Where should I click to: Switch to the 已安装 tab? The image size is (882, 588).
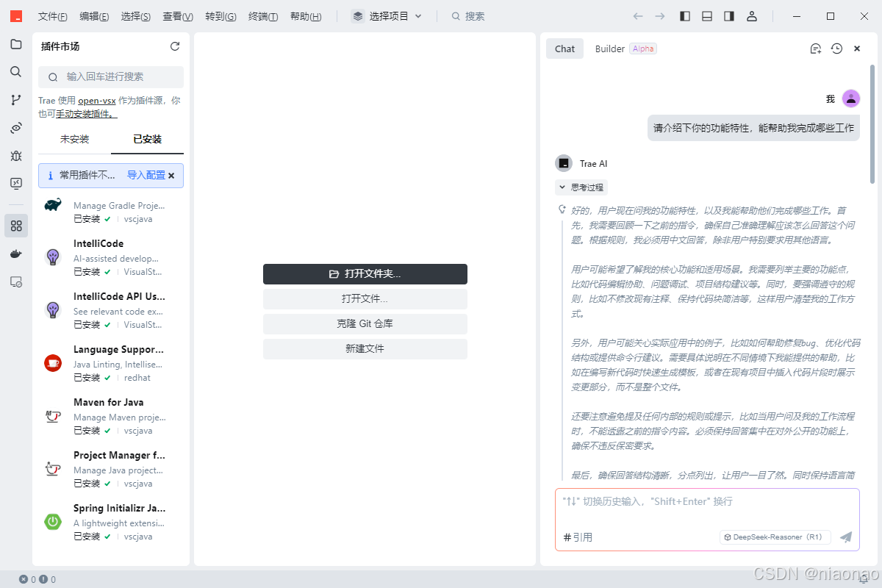[x=147, y=139]
